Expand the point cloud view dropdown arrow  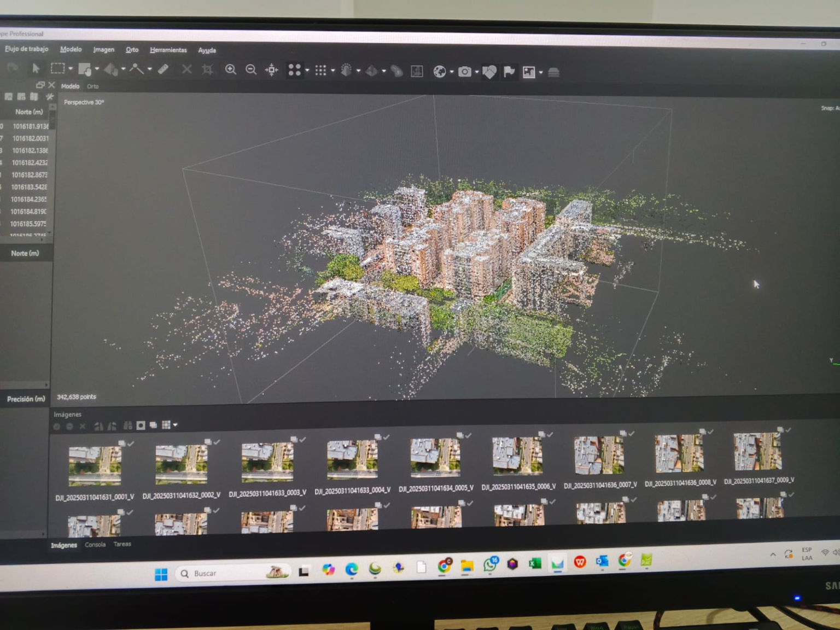coord(306,70)
